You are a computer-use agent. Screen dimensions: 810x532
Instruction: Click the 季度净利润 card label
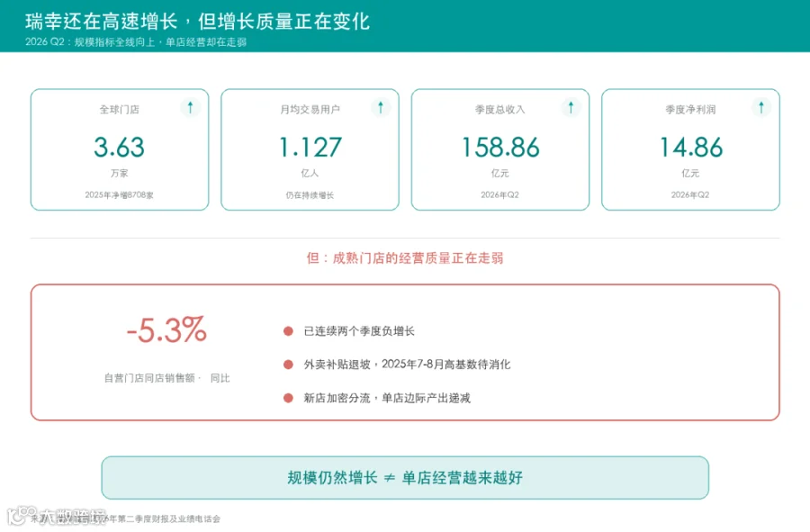(690, 110)
